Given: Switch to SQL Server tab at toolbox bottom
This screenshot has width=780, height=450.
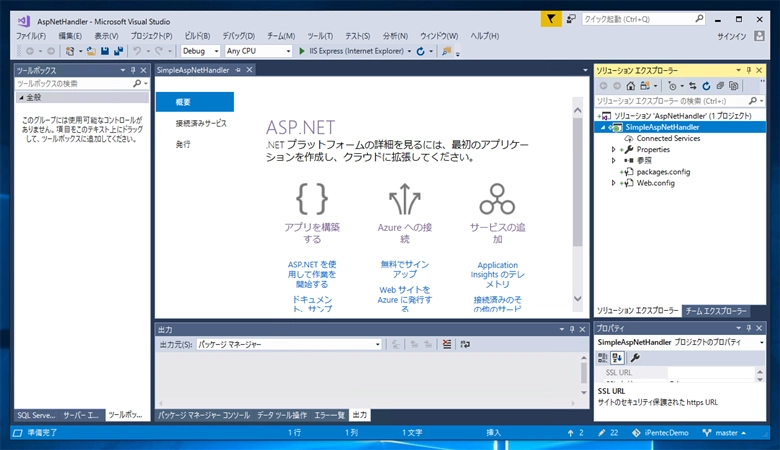Looking at the screenshot, I should (36, 415).
